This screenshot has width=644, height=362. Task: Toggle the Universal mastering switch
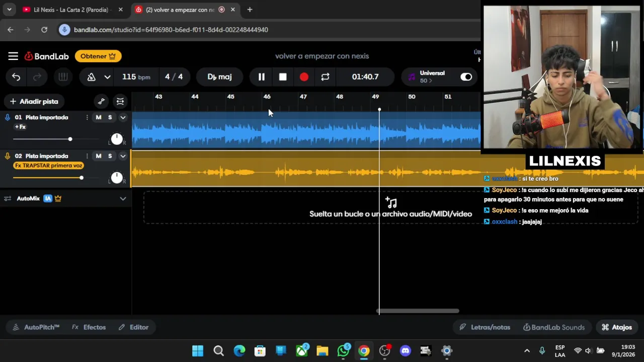coord(466,77)
